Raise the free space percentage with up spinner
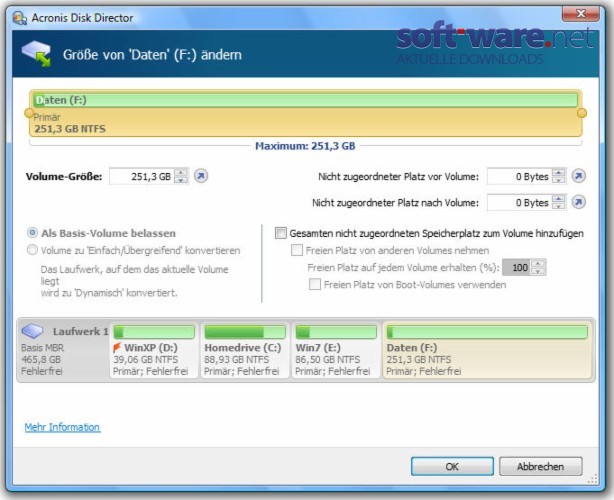Screen dimensions: 614x500 point(538,264)
